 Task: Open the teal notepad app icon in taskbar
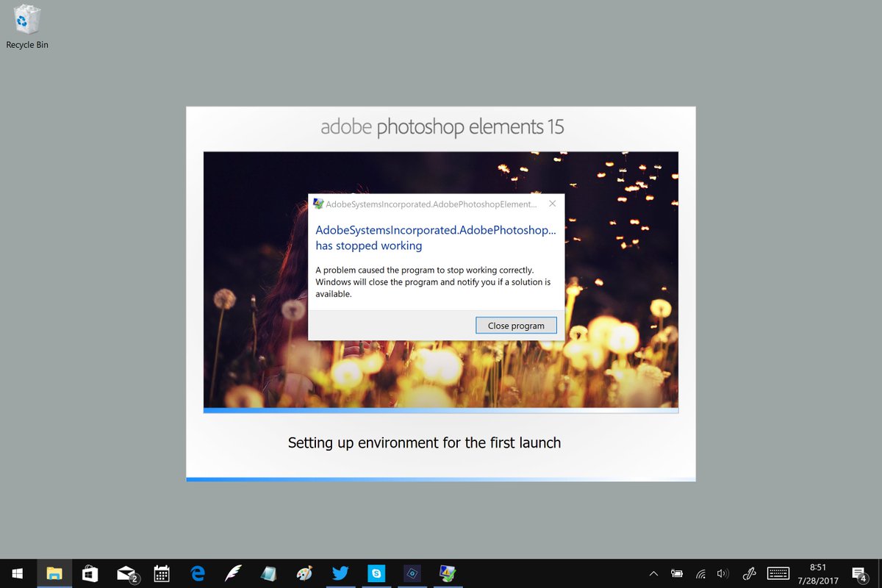(269, 573)
